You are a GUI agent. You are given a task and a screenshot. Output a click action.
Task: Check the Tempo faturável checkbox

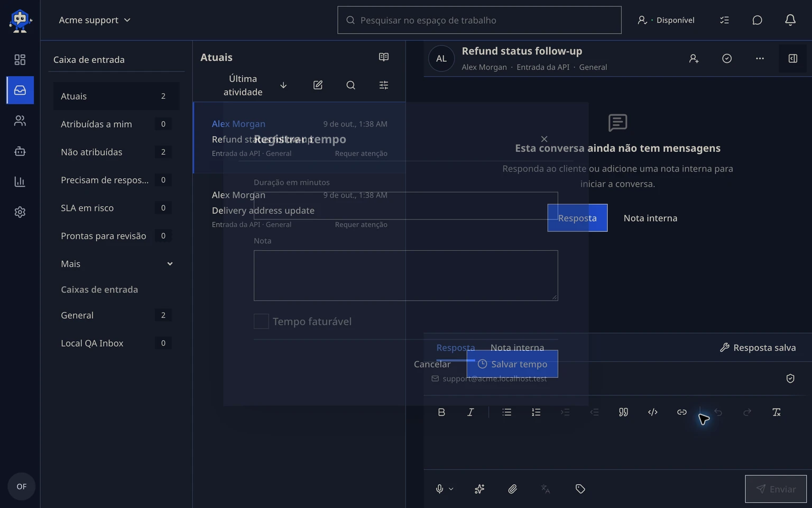[x=261, y=321]
